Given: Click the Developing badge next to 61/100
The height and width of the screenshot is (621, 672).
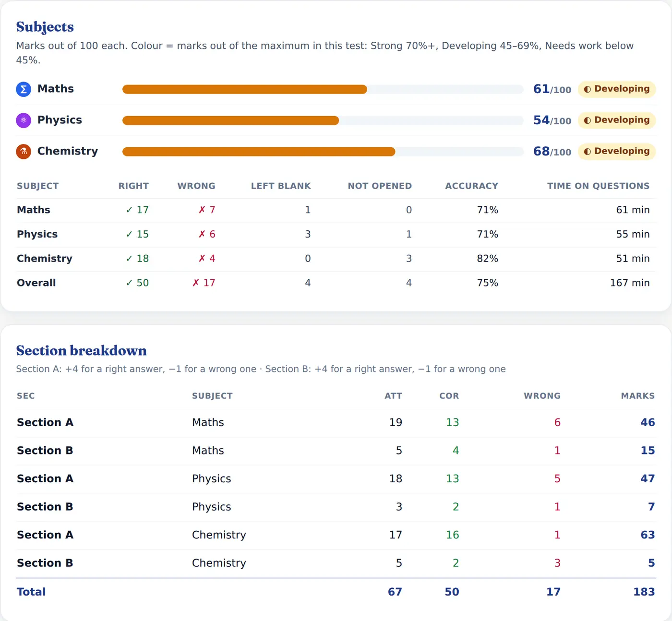Looking at the screenshot, I should click(x=617, y=89).
